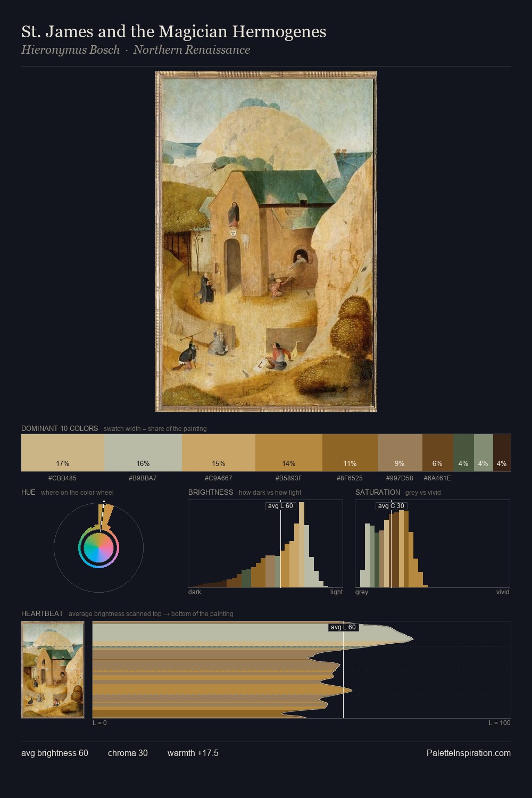Select the sage grey-green 4% swatch
This screenshot has width=532, height=798.
pyautogui.click(x=483, y=453)
